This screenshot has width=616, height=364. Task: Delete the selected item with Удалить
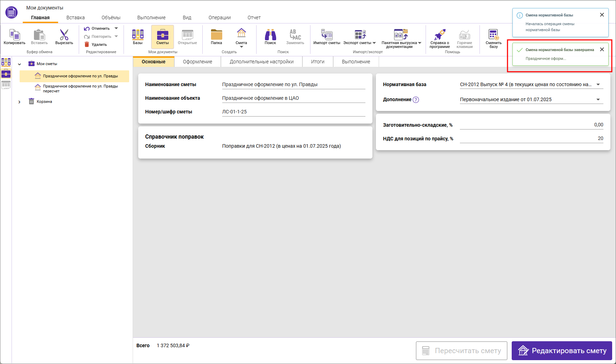(x=96, y=44)
